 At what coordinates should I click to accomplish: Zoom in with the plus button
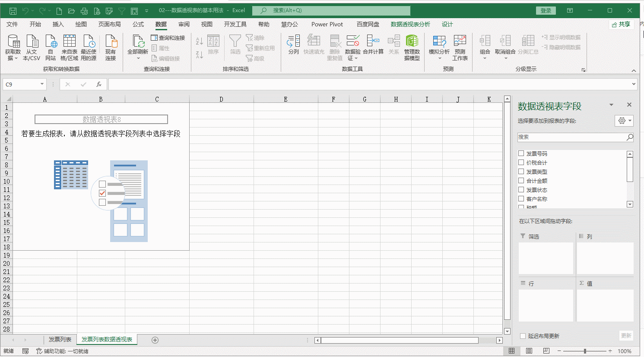(x=610, y=351)
